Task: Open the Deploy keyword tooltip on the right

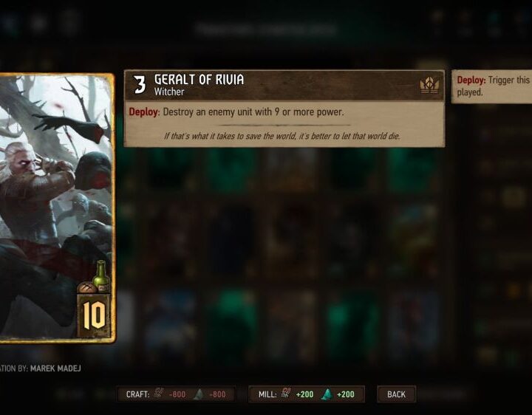Action: (x=491, y=86)
